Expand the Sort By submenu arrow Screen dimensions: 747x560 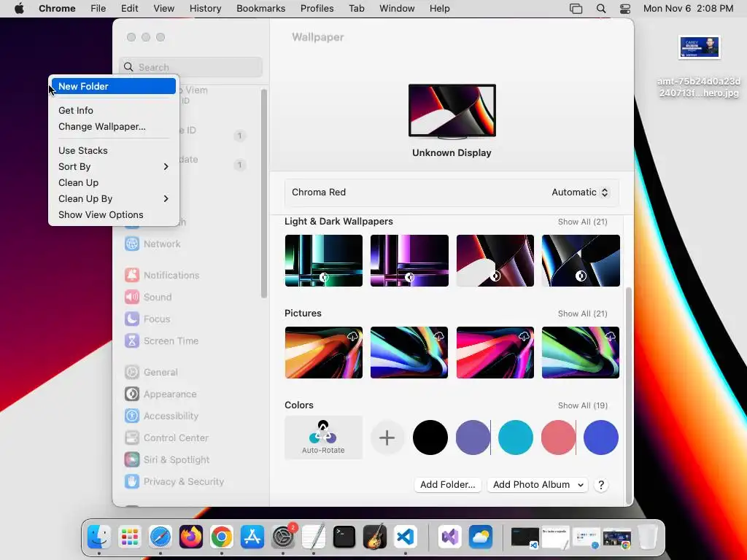click(166, 167)
